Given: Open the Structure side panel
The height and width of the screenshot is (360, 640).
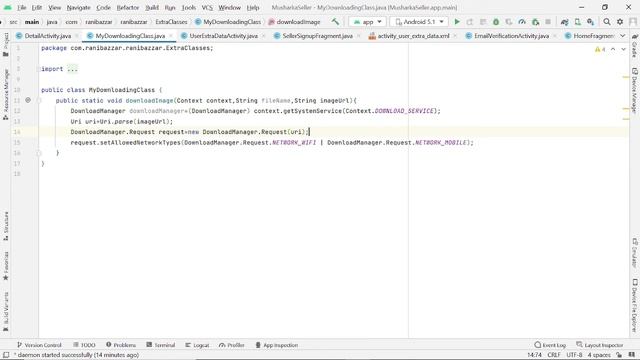Looking at the screenshot, I should tap(6, 226).
